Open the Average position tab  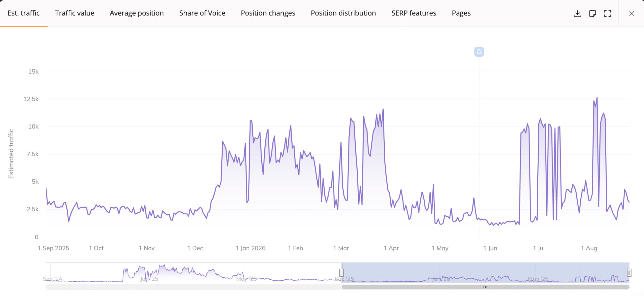tap(137, 13)
